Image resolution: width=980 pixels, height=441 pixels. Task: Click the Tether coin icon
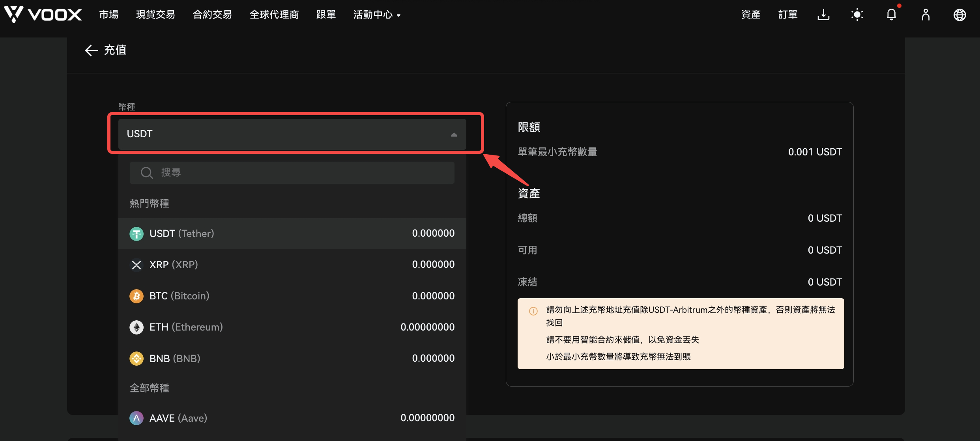137,234
